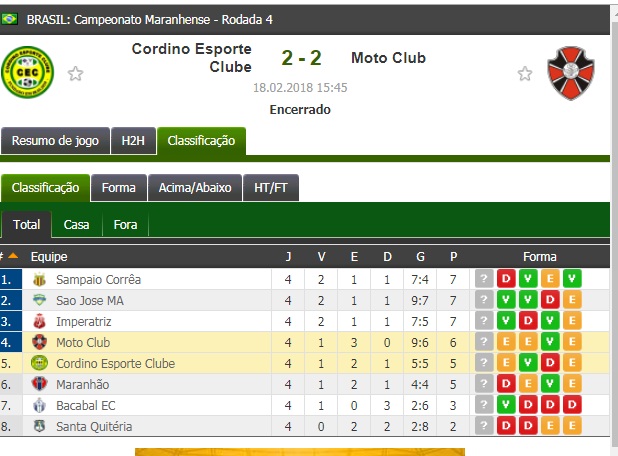Switch standings to Casa view

point(76,225)
